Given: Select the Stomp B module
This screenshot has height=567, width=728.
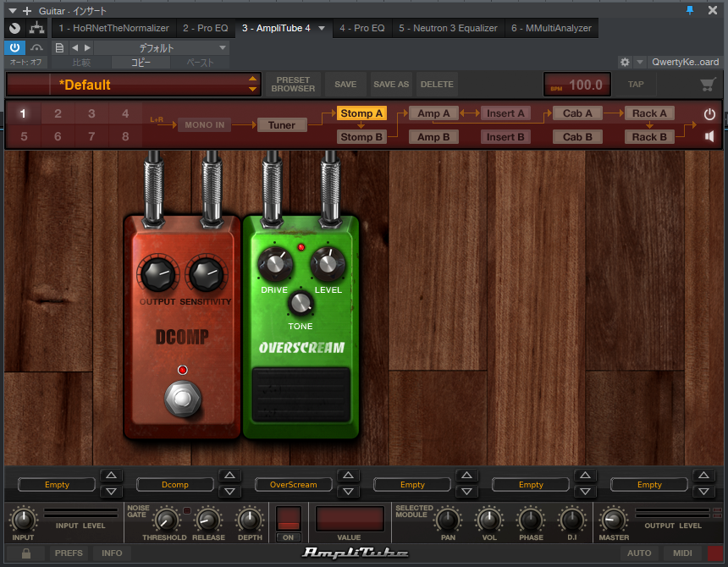Looking at the screenshot, I should tap(361, 137).
